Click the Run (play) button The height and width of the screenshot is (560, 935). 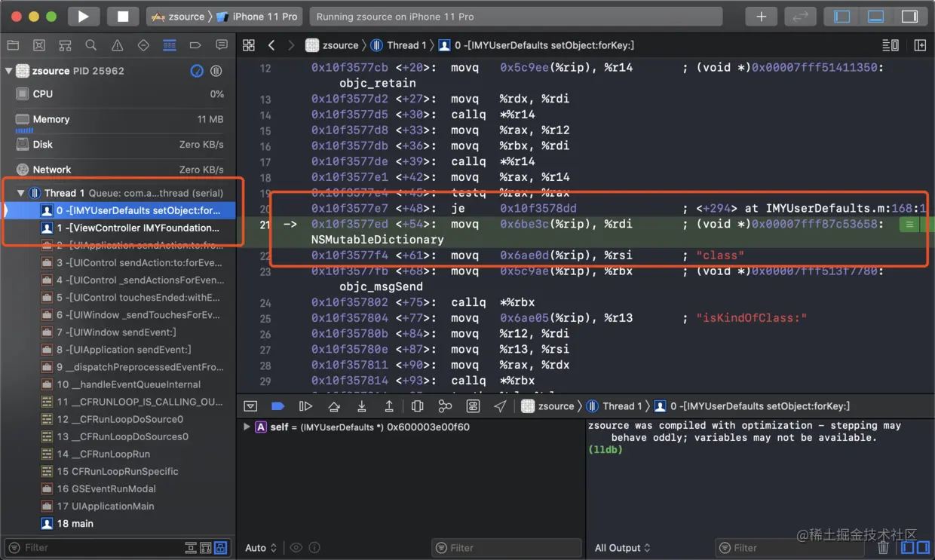pos(83,16)
